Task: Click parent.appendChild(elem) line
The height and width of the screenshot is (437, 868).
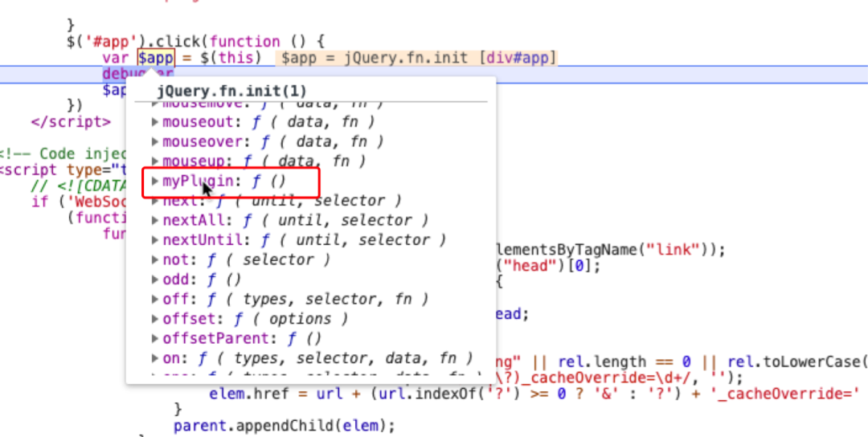Action: (285, 426)
